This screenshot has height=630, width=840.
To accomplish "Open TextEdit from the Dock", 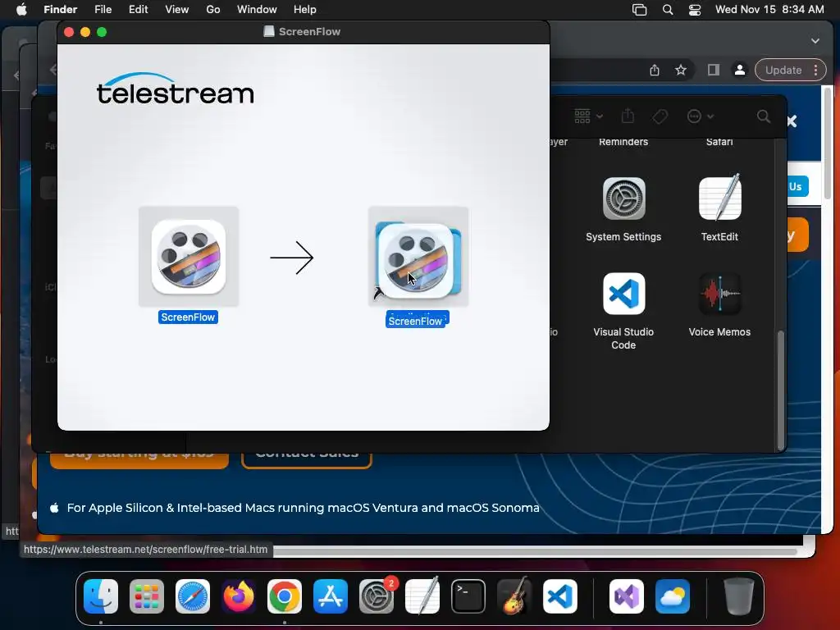I will tap(422, 596).
